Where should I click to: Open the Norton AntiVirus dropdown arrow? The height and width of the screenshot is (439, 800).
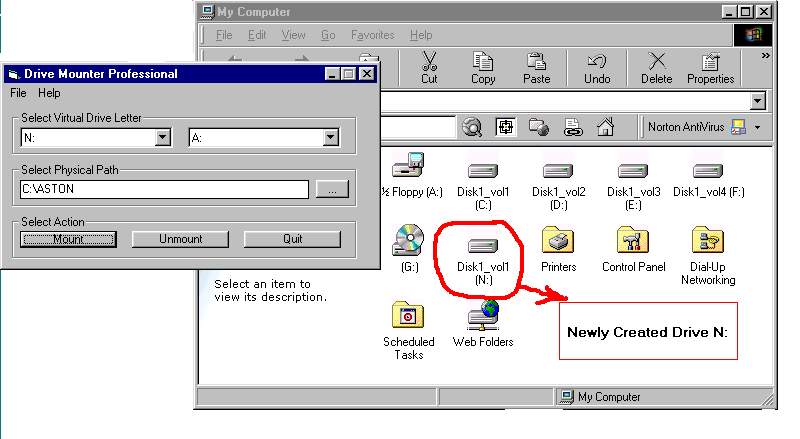tap(758, 127)
